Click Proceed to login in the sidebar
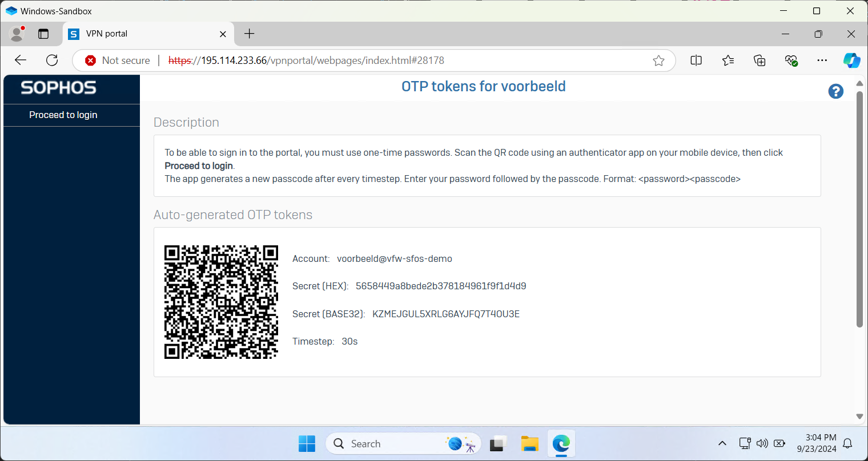Image resolution: width=868 pixels, height=461 pixels. [x=63, y=115]
